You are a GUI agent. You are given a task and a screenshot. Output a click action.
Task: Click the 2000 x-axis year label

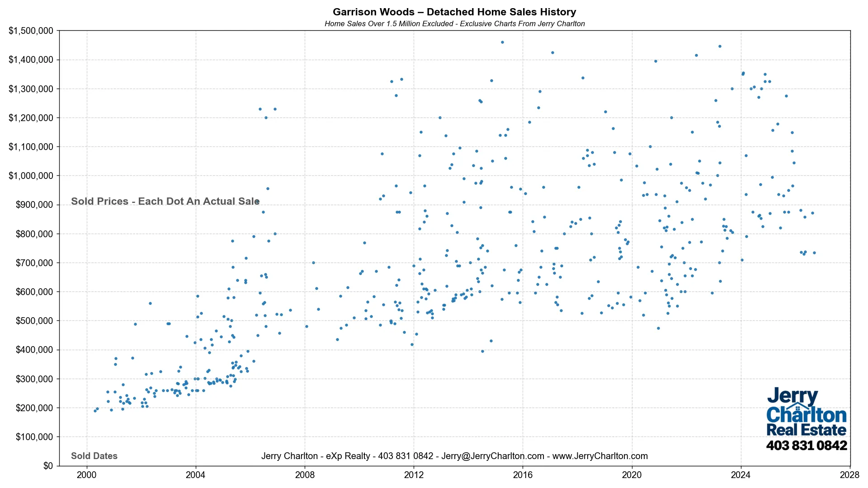pos(87,475)
